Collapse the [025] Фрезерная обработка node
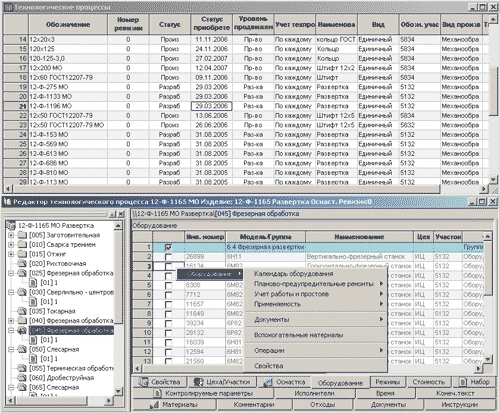The width and height of the screenshot is (500, 414). [x=11, y=273]
